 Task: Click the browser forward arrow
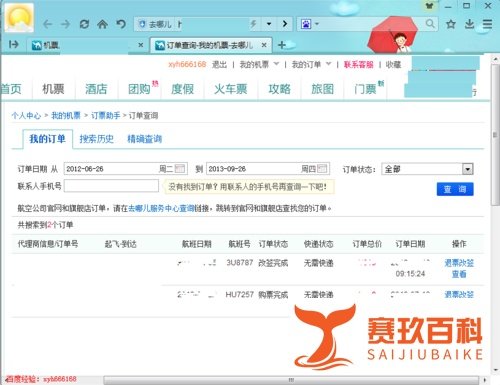[x=66, y=24]
